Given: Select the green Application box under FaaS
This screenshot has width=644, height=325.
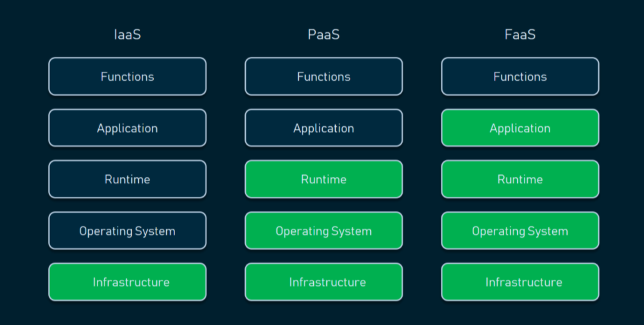Looking at the screenshot, I should (520, 128).
